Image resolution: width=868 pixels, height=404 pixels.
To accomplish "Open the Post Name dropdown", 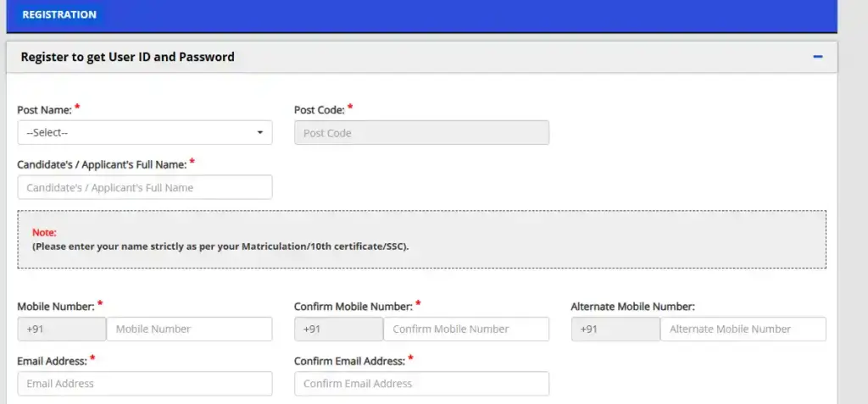I will click(145, 133).
